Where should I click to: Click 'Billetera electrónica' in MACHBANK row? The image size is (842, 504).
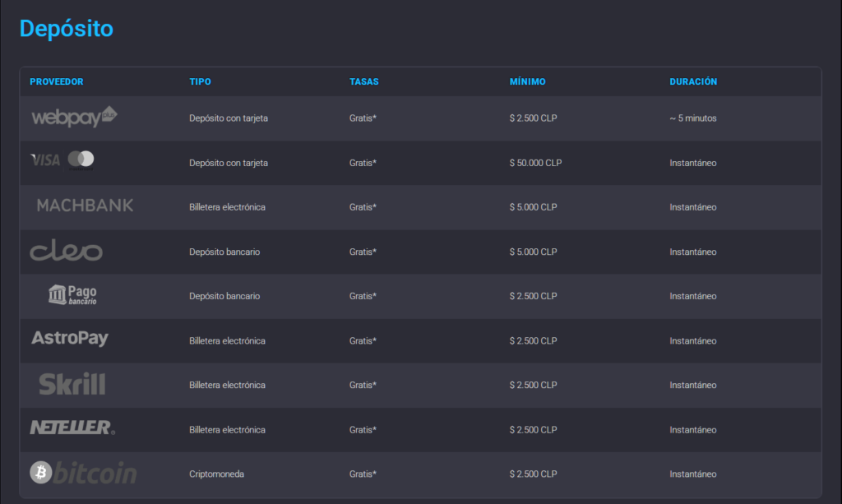point(227,207)
